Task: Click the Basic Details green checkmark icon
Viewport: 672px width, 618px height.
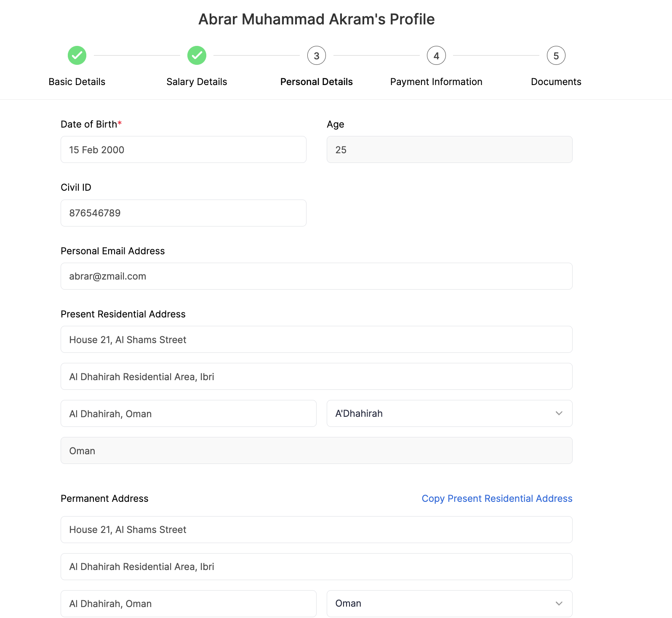Action: 77,56
